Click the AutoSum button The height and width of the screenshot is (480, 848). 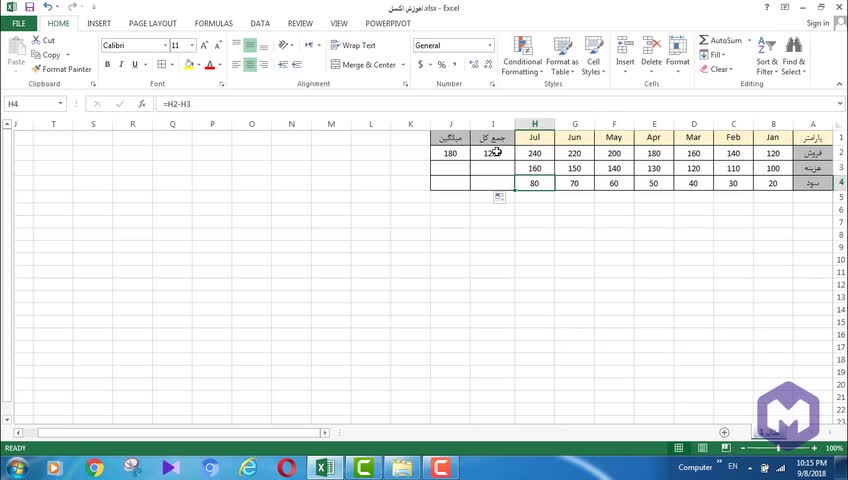720,40
